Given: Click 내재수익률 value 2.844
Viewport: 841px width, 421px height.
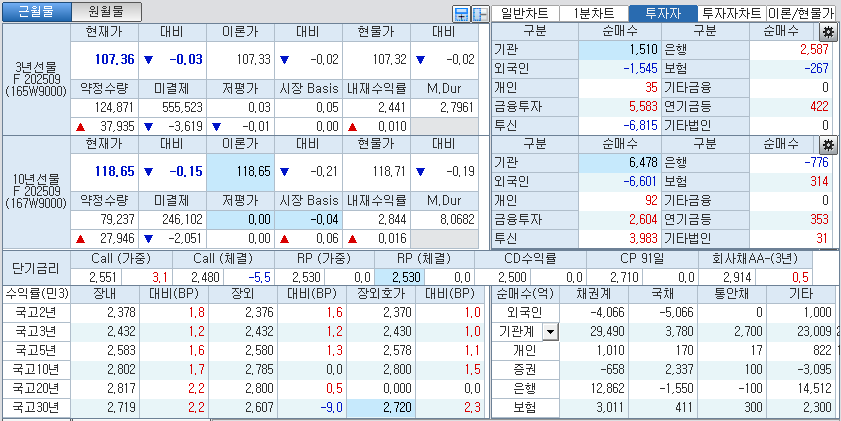Looking at the screenshot, I should click(392, 219).
